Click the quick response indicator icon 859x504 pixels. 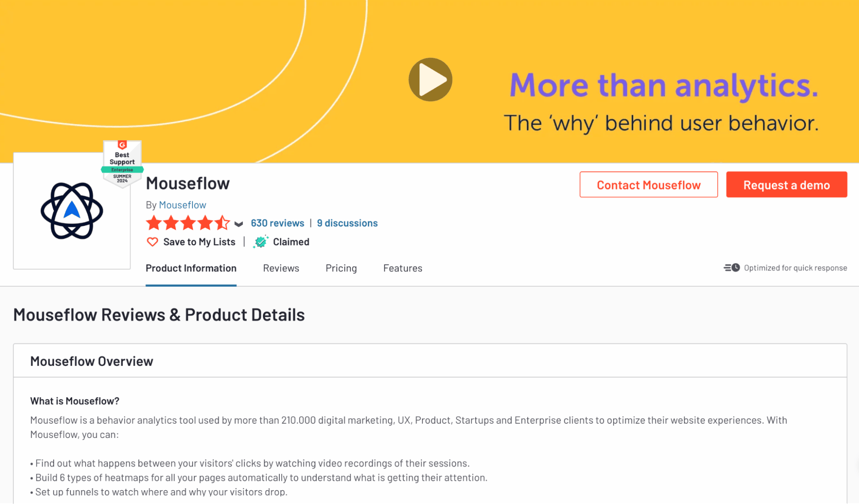coord(731,267)
